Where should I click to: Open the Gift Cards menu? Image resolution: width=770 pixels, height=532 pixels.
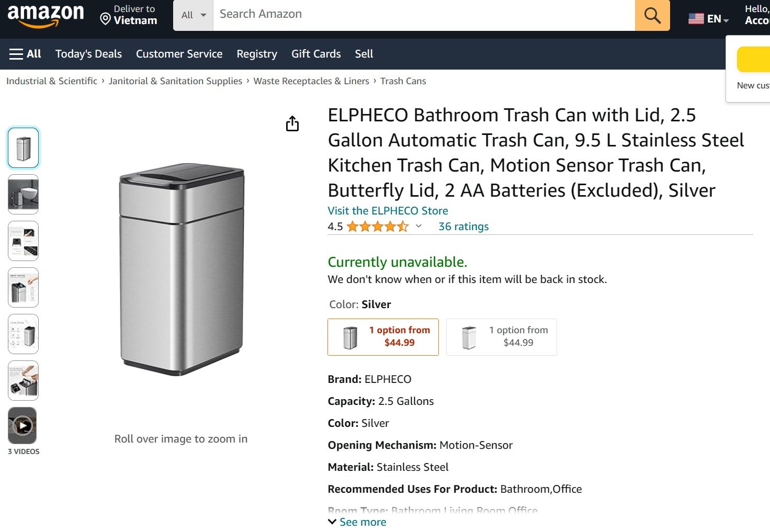click(x=316, y=53)
